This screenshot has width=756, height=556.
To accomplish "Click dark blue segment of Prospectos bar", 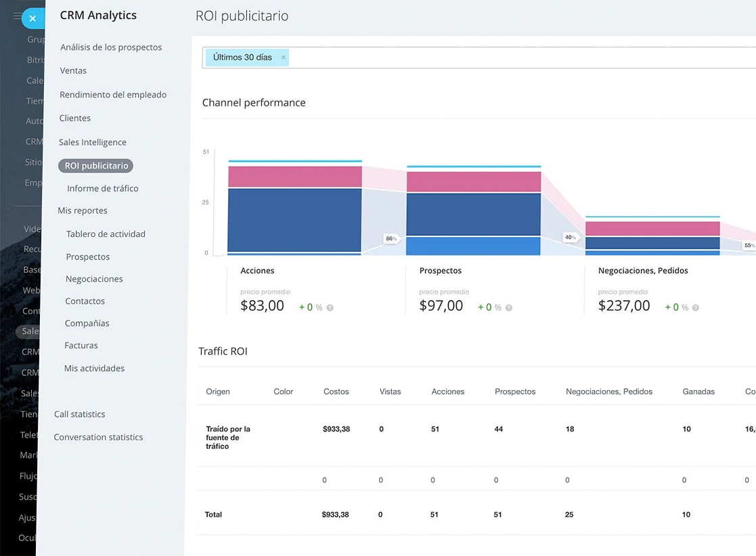I will click(473, 214).
